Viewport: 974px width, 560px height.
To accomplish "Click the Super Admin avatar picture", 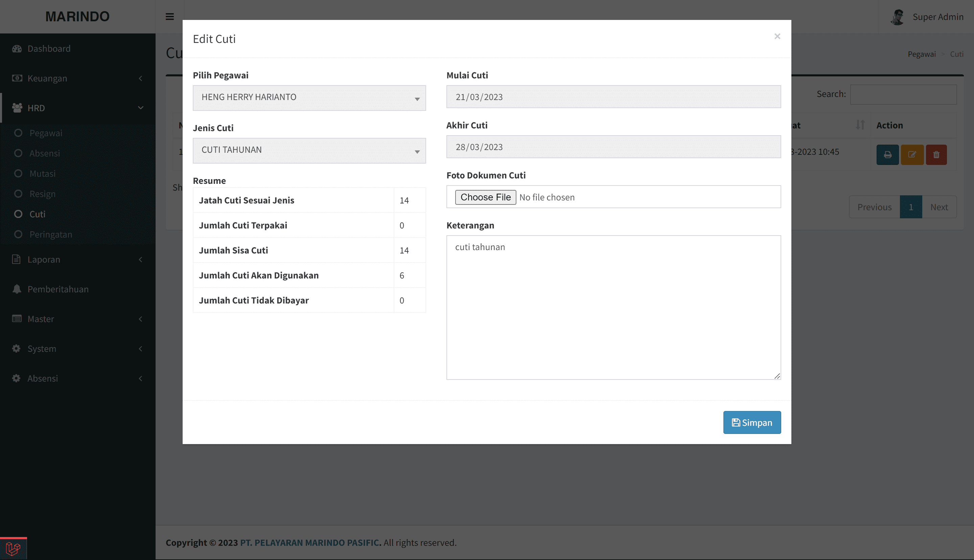I will [x=898, y=17].
